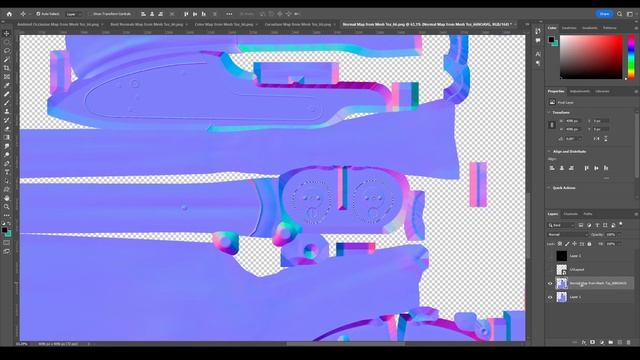This screenshot has width=640, height=360.
Task: Select the Move tool in the toolbar
Action: (7, 33)
